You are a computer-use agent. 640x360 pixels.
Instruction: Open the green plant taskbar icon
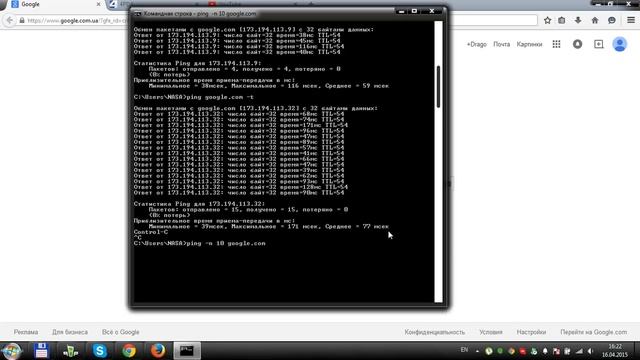tap(70, 351)
